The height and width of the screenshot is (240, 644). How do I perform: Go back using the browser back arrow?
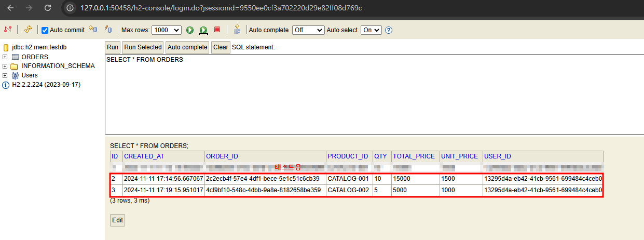coord(11,8)
